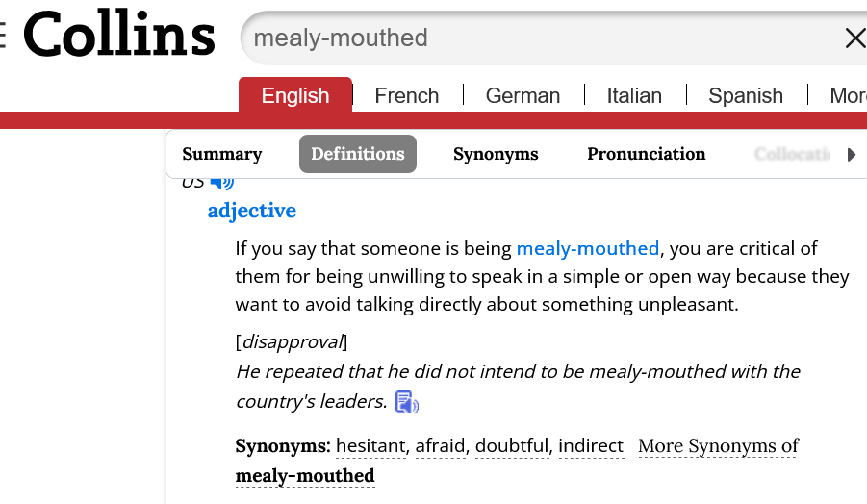Screen dimensions: 867x504
Task: Click the More Synonyms of link
Action: click(718, 446)
